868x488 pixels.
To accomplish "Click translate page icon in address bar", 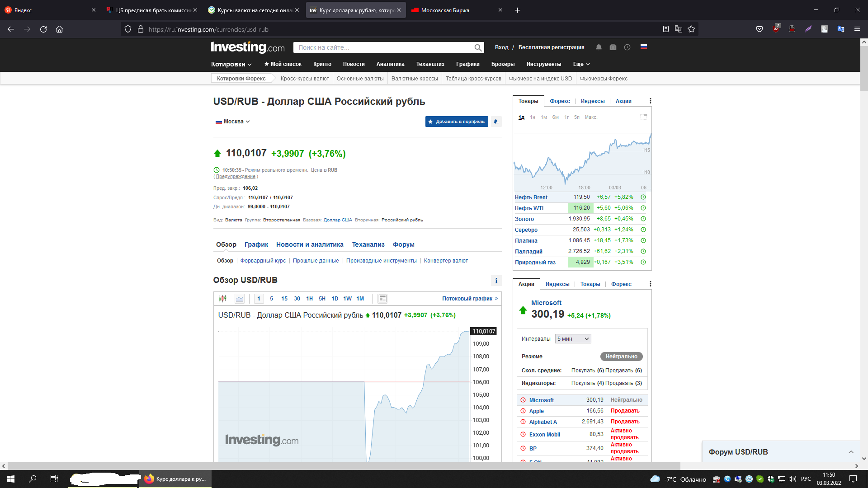I will (679, 29).
